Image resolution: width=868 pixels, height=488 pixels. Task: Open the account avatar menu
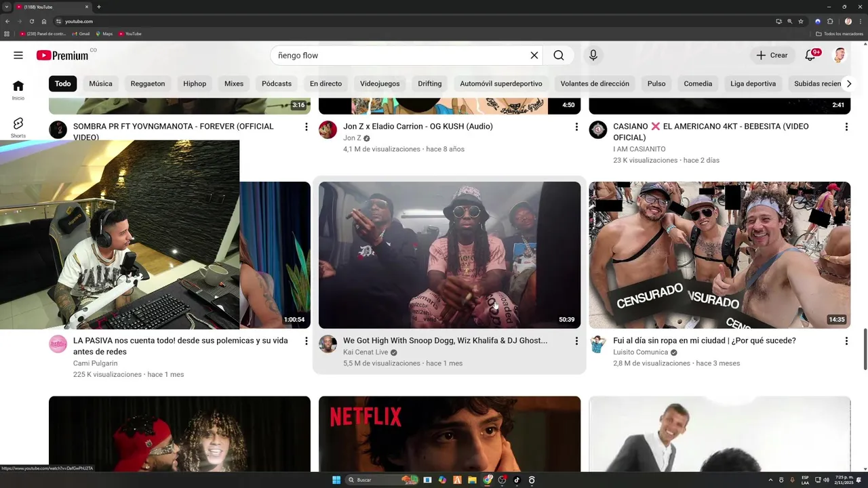point(840,56)
